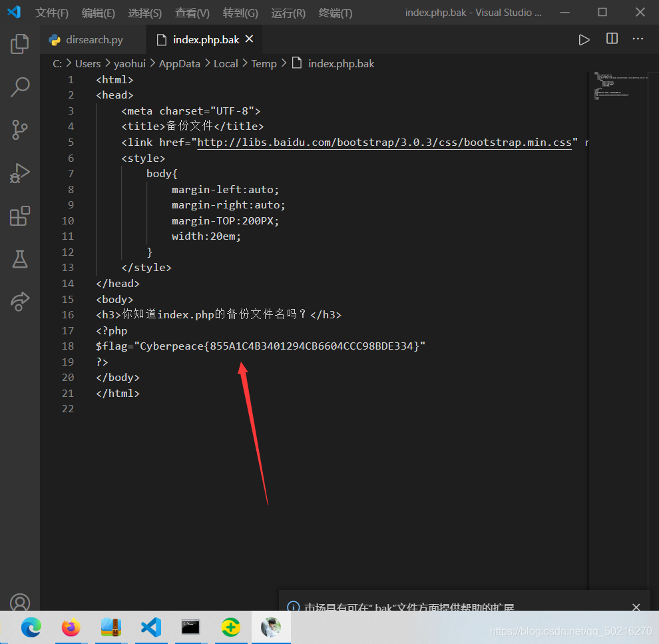This screenshot has width=659, height=644.
Task: Click the body{ selector line
Action: 162,174
